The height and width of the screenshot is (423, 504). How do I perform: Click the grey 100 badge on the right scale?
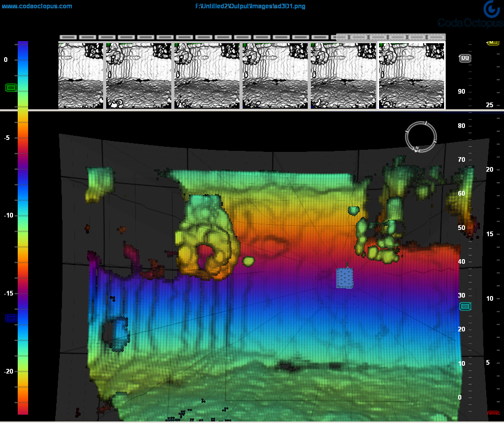pos(465,58)
